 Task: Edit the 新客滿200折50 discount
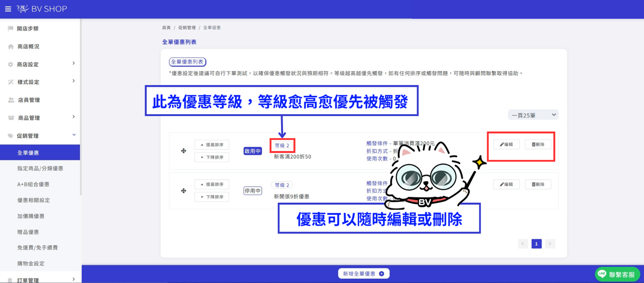tap(506, 144)
